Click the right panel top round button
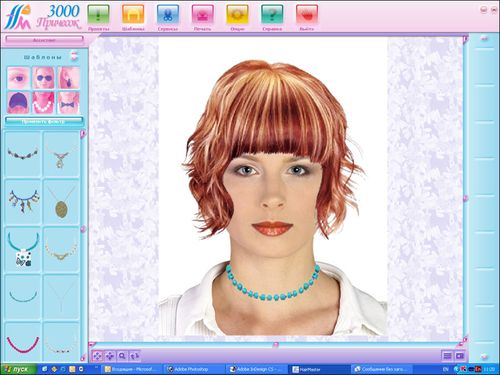The image size is (500, 375). pyautogui.click(x=484, y=39)
